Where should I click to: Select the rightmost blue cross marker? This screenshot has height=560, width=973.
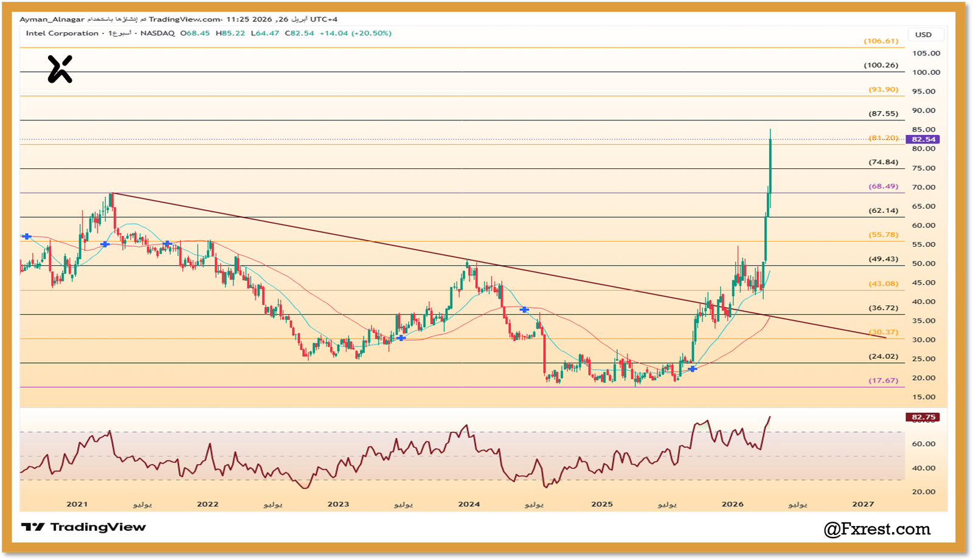click(692, 368)
